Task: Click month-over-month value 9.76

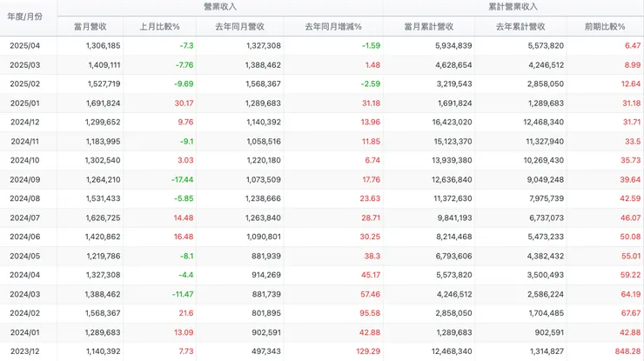Action: (x=185, y=122)
